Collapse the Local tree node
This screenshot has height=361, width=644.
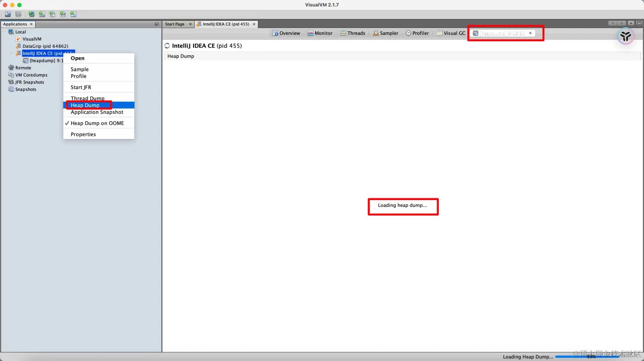click(4, 32)
